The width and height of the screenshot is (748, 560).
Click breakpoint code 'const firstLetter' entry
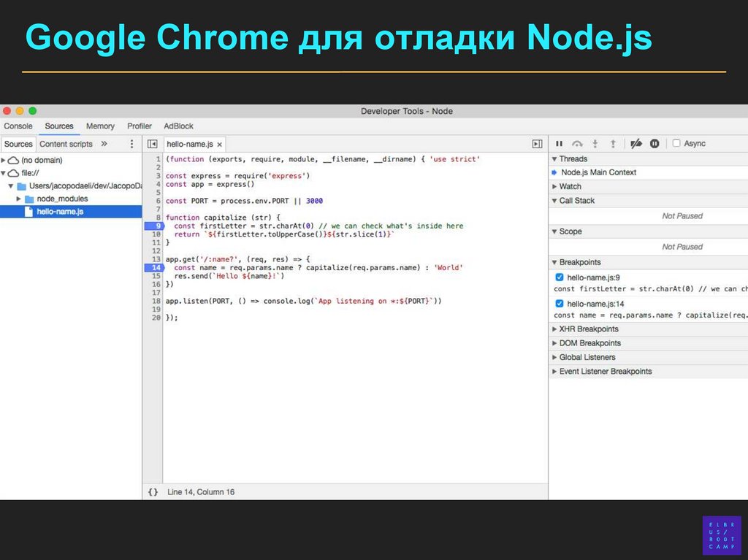(x=651, y=289)
